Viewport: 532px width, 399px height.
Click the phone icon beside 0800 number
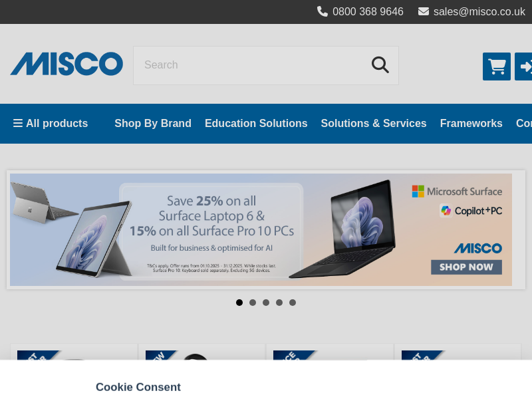click(x=323, y=11)
